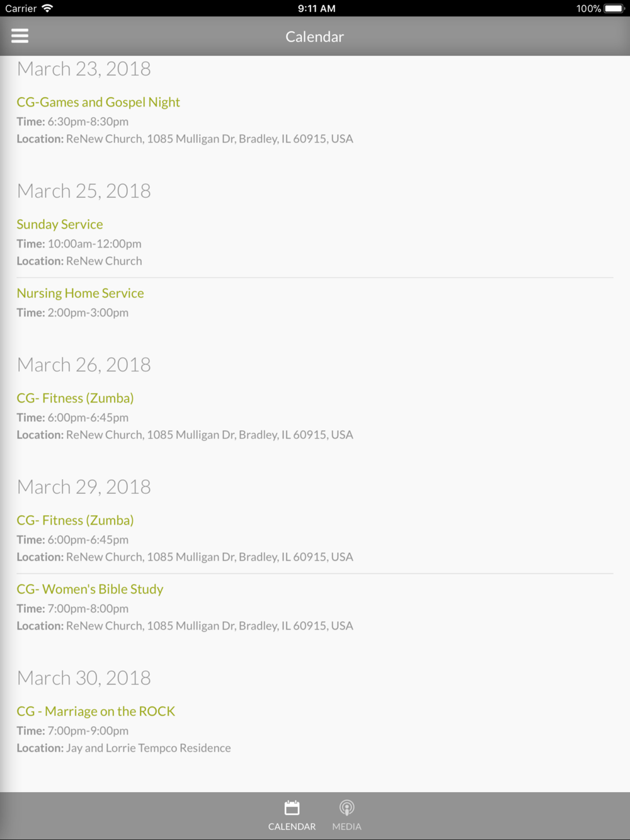Tap the Calendar tab icon
This screenshot has height=840, width=630.
[292, 807]
